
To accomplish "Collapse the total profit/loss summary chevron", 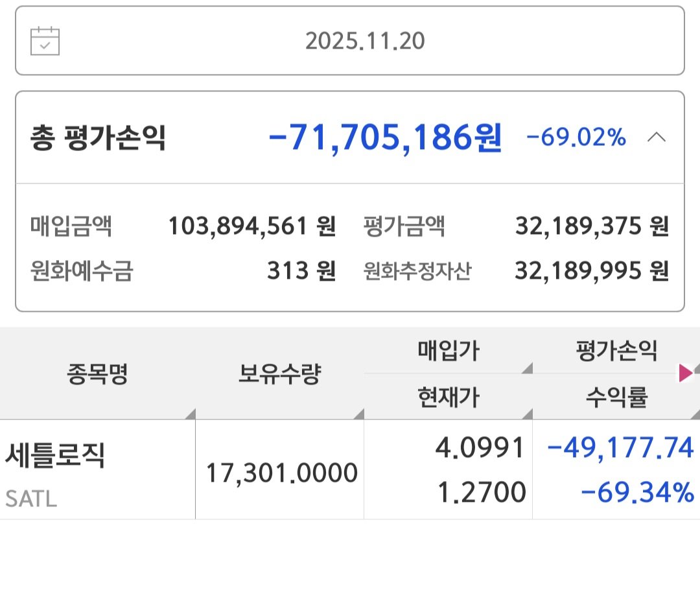I will coord(656,137).
